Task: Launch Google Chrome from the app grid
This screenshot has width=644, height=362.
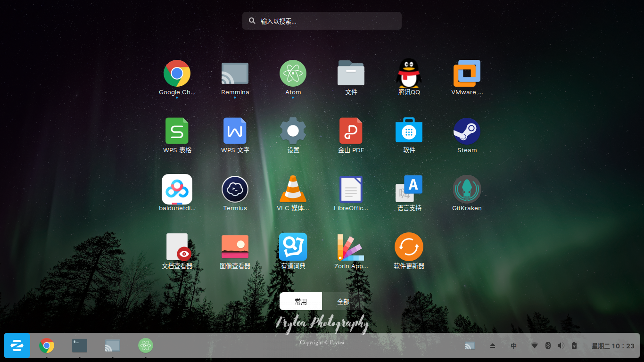Action: coord(177,74)
